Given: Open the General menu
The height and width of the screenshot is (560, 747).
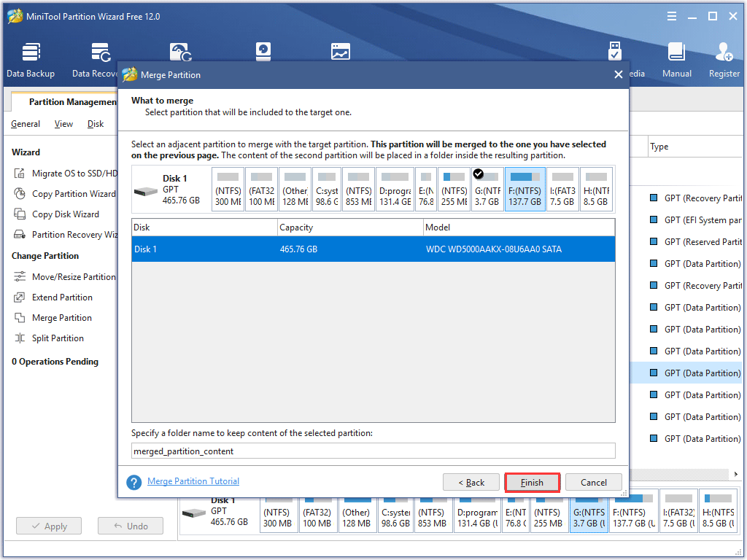Looking at the screenshot, I should [x=26, y=124].
